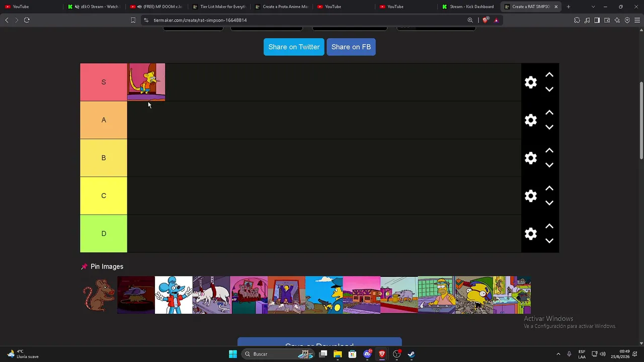Click the Buscar taskbar search box

[279, 354]
